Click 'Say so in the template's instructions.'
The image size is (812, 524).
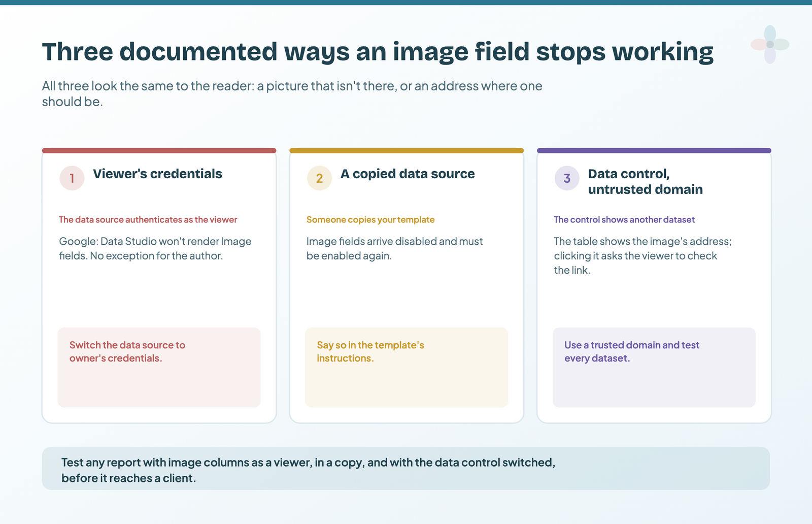370,351
